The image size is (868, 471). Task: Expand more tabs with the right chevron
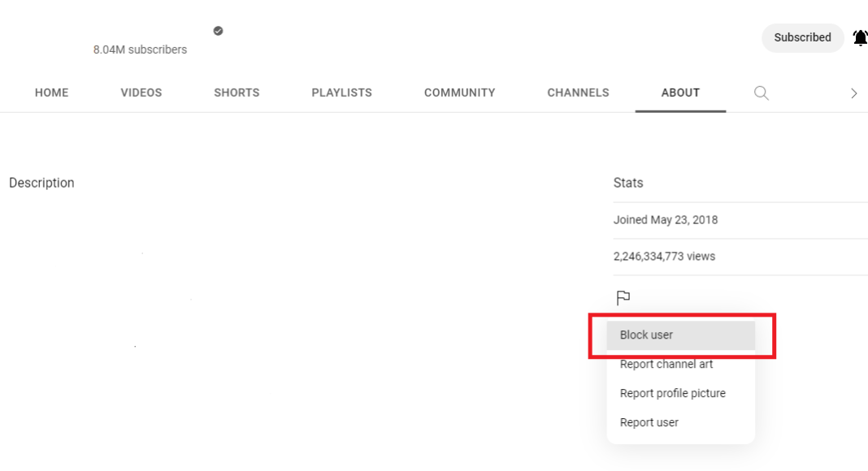(854, 93)
